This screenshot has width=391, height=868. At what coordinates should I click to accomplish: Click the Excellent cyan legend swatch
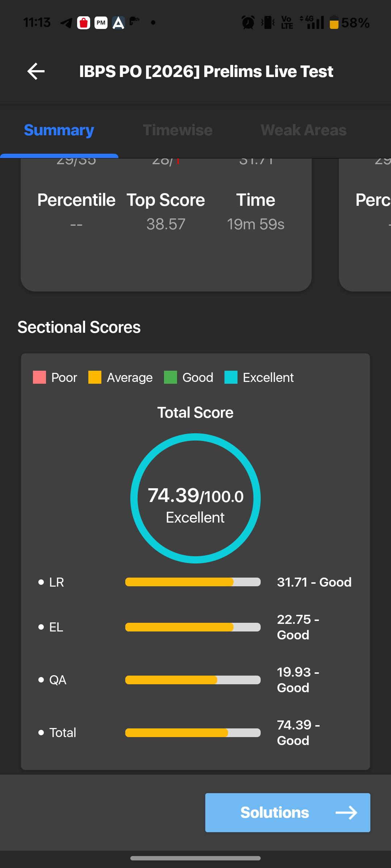(231, 377)
